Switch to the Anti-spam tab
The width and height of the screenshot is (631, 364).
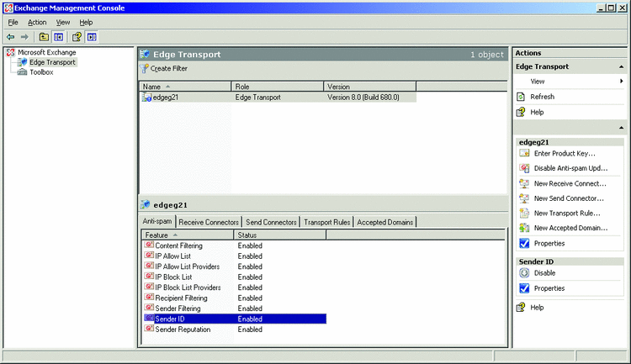point(157,221)
